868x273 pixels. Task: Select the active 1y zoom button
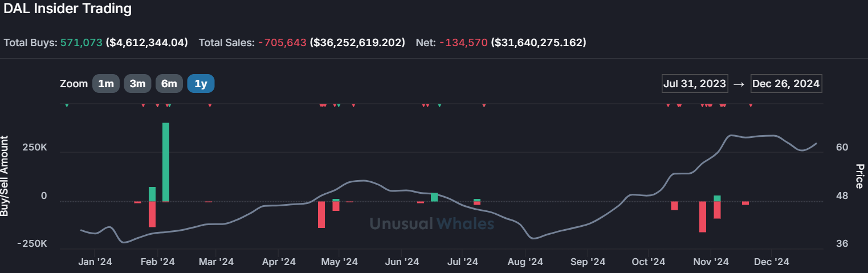click(x=201, y=84)
